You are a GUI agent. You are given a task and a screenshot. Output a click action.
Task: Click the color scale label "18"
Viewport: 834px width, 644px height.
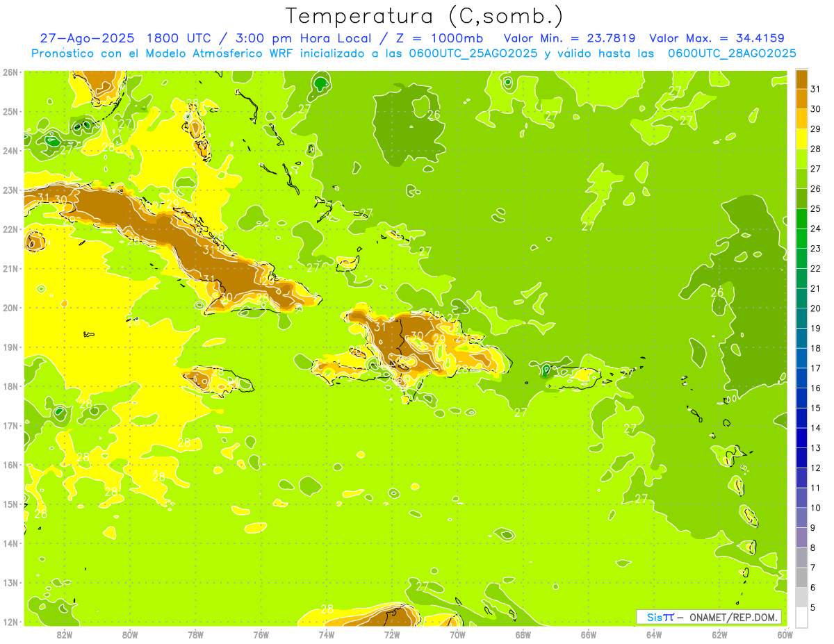816,348
